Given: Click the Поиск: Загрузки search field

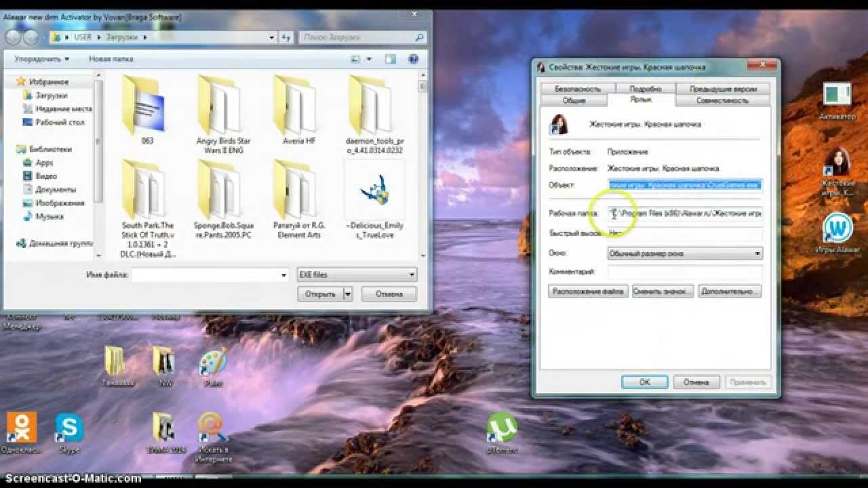Looking at the screenshot, I should [362, 37].
